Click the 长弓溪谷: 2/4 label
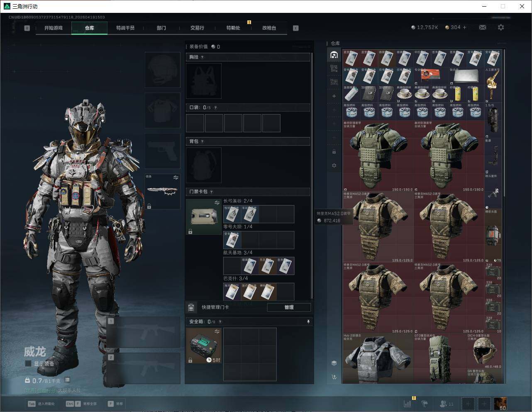 click(x=238, y=201)
